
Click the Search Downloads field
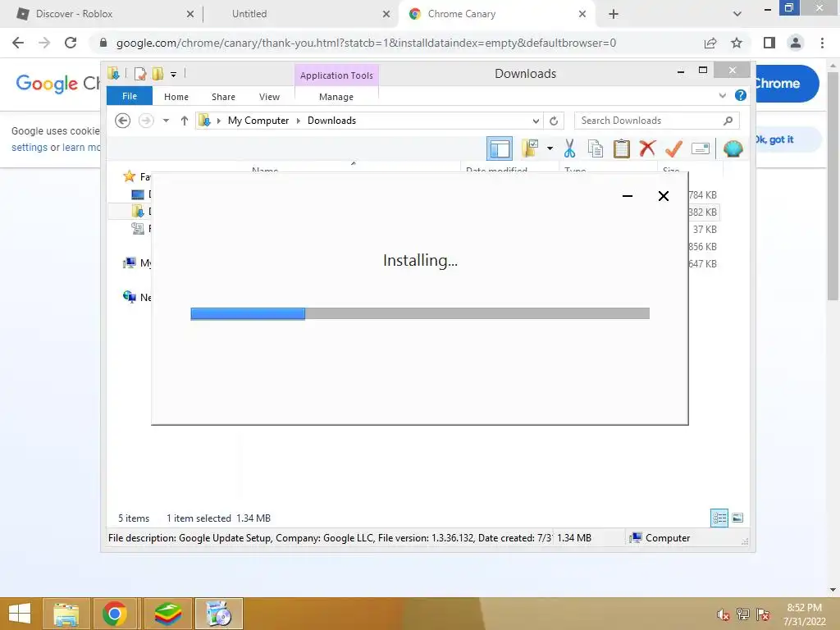pyautogui.click(x=657, y=121)
